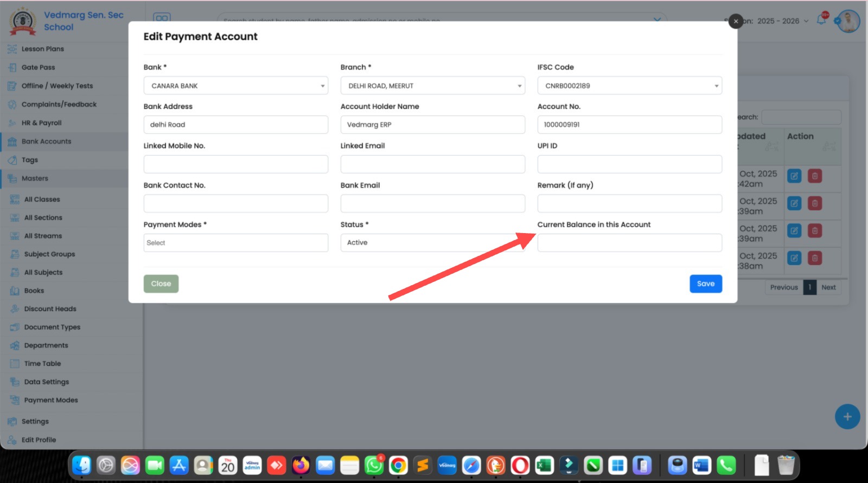Open Complaints/Feedback in the sidebar
Viewport: 868px width, 483px height.
click(x=59, y=104)
